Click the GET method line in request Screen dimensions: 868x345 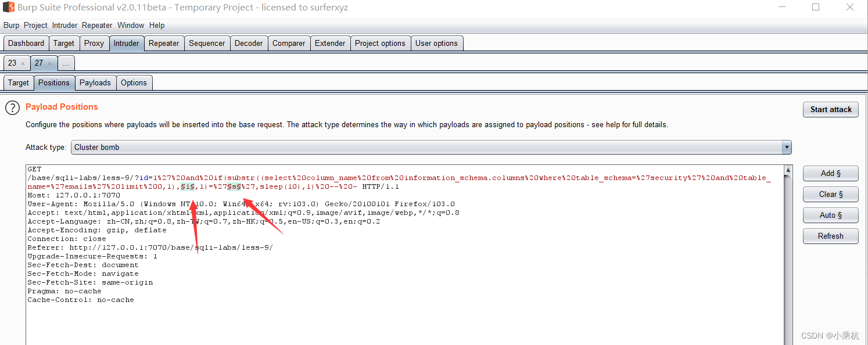click(34, 170)
